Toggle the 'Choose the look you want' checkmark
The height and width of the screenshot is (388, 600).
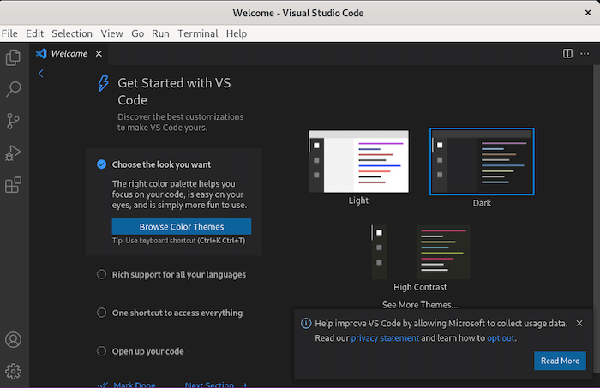[x=101, y=165]
